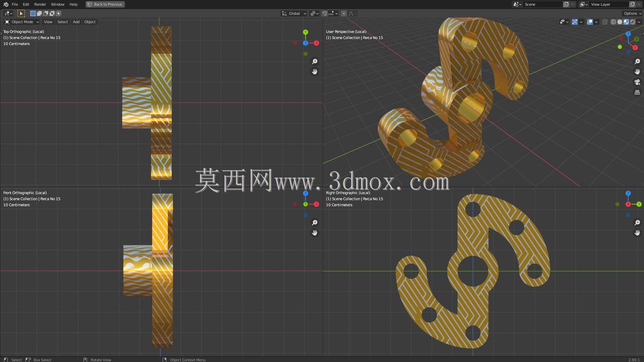Screen dimensions: 644x362
Task: Toggle X-ray mode
Action: coord(605,22)
